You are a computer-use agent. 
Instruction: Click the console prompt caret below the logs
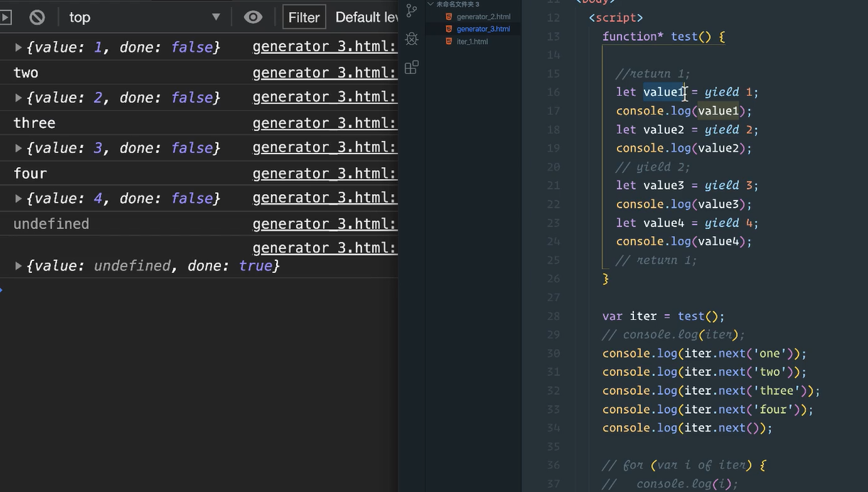tap(2, 290)
